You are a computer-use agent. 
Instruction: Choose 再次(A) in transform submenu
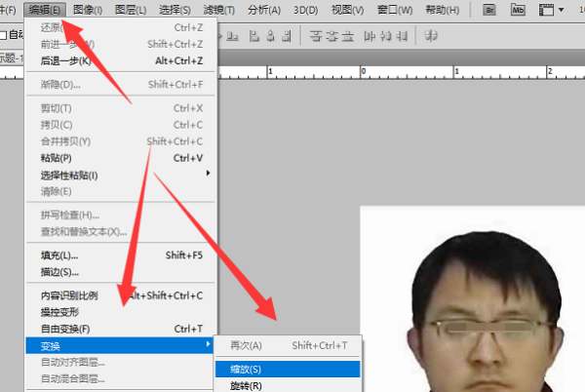coord(288,346)
